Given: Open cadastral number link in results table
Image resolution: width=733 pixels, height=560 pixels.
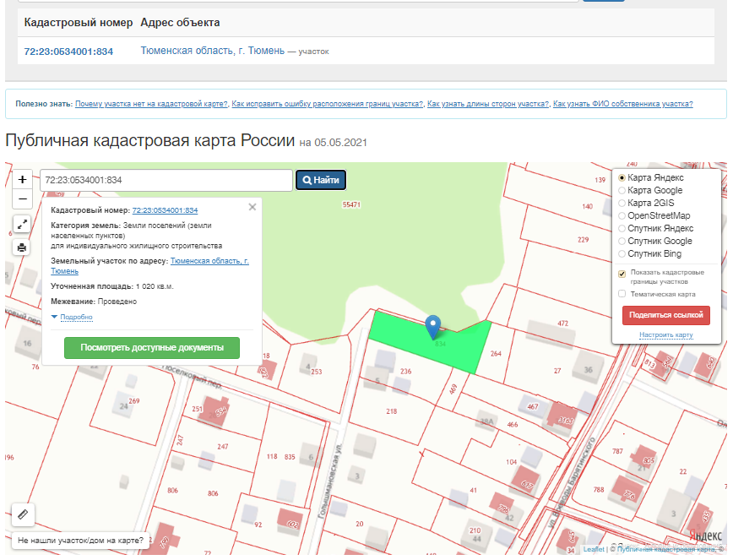Looking at the screenshot, I should 68,52.
